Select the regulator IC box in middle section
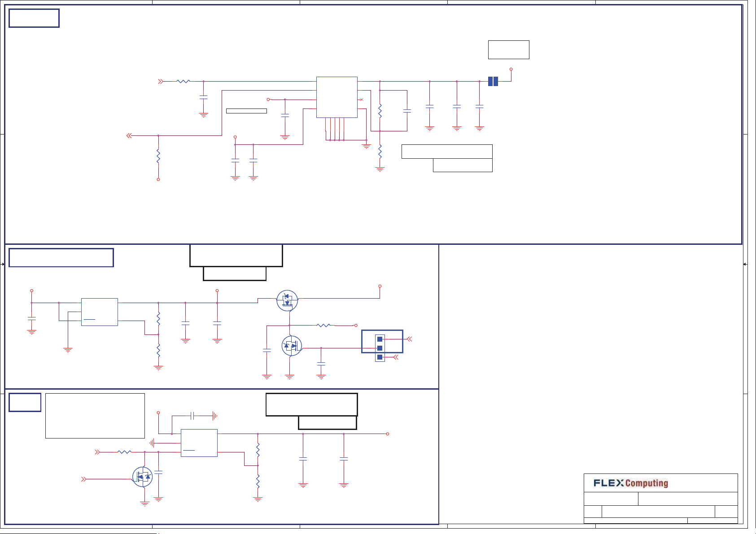This screenshot has width=756, height=534. click(100, 312)
